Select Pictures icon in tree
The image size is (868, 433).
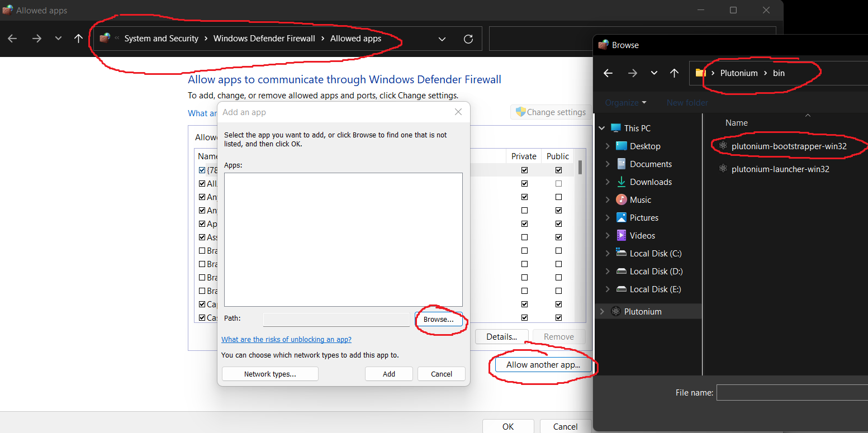click(x=621, y=217)
